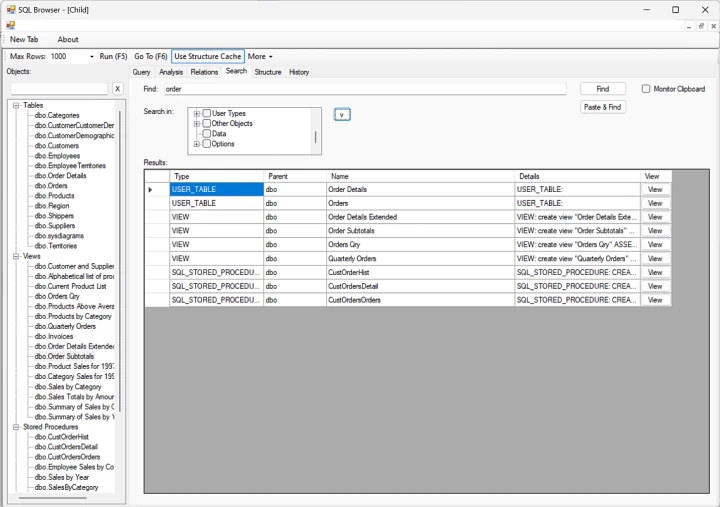The image size is (720, 507).
Task: Tick the User Types checkbox
Action: (207, 113)
